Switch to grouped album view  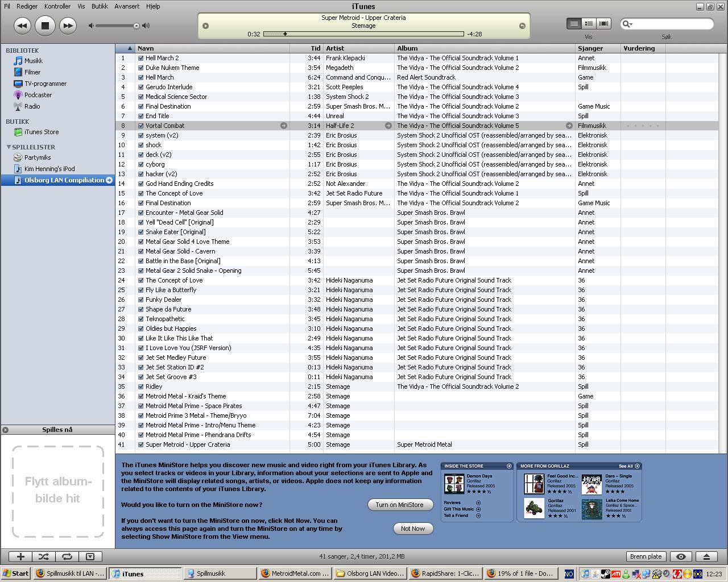coord(589,23)
